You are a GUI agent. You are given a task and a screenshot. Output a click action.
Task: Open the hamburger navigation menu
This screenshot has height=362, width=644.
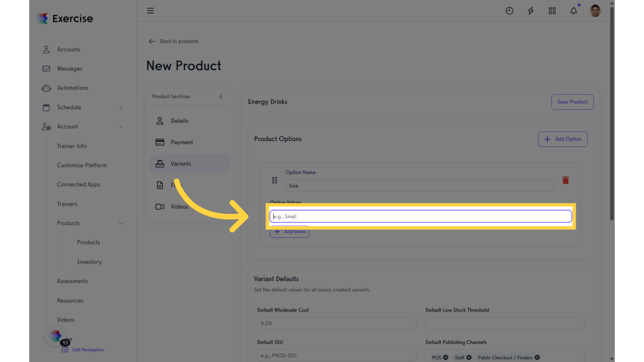150,10
